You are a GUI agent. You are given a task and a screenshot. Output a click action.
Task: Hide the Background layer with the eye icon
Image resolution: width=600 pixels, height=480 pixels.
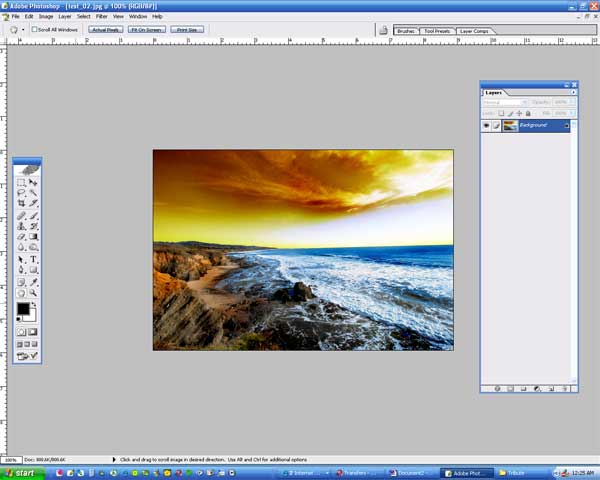(x=486, y=126)
